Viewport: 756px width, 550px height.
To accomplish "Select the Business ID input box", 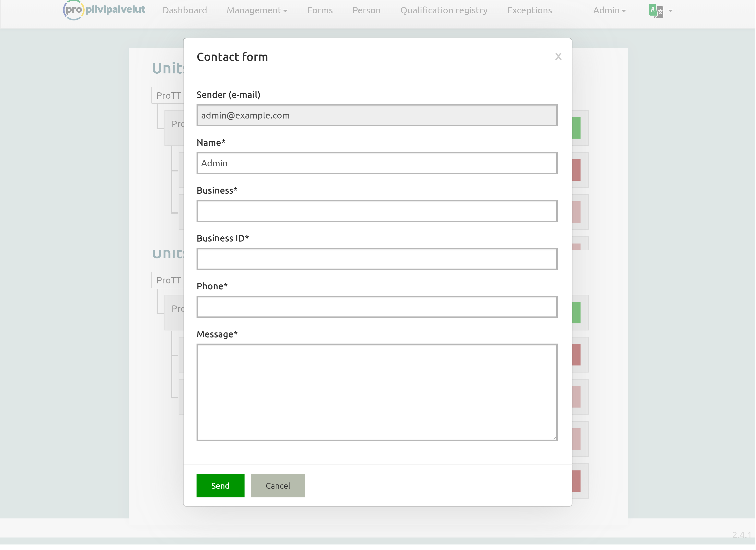I will tap(377, 259).
